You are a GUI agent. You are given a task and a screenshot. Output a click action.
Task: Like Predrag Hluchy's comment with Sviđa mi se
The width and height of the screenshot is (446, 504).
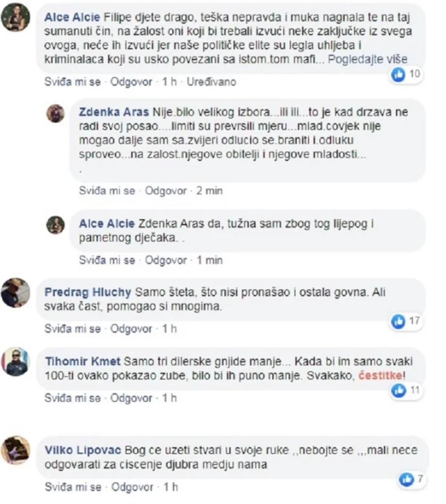[73, 329]
